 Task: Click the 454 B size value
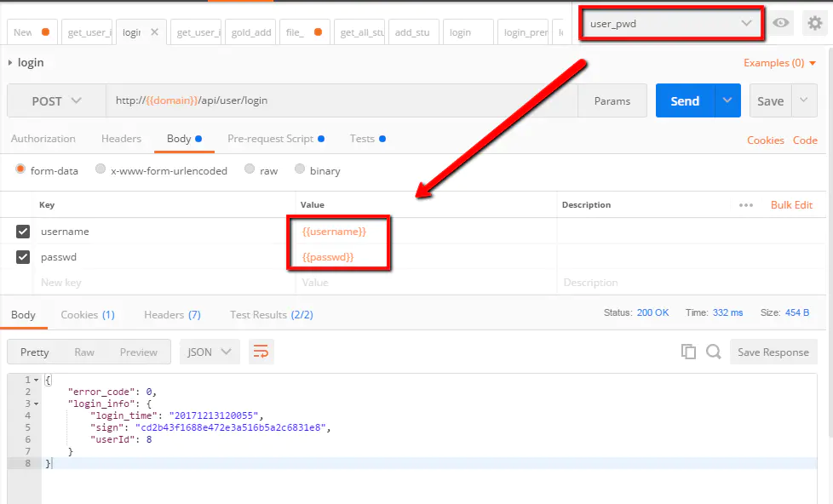(x=797, y=312)
